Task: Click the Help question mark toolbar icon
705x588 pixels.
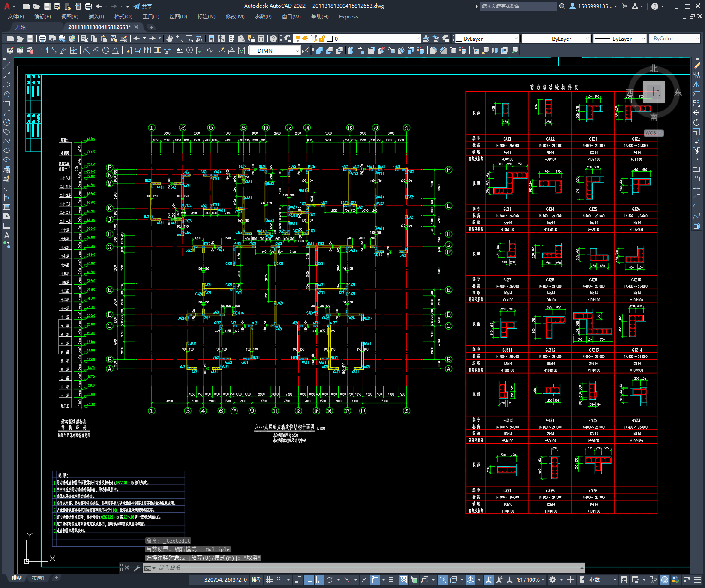Action: click(273, 39)
